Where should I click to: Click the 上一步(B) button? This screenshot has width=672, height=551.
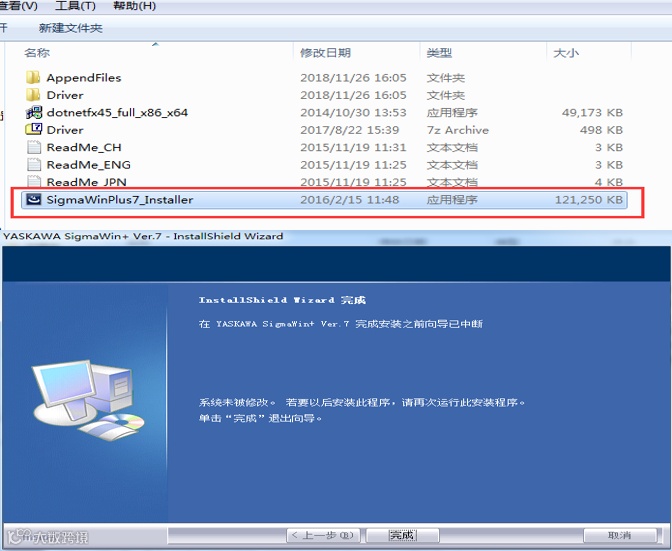coord(323,535)
